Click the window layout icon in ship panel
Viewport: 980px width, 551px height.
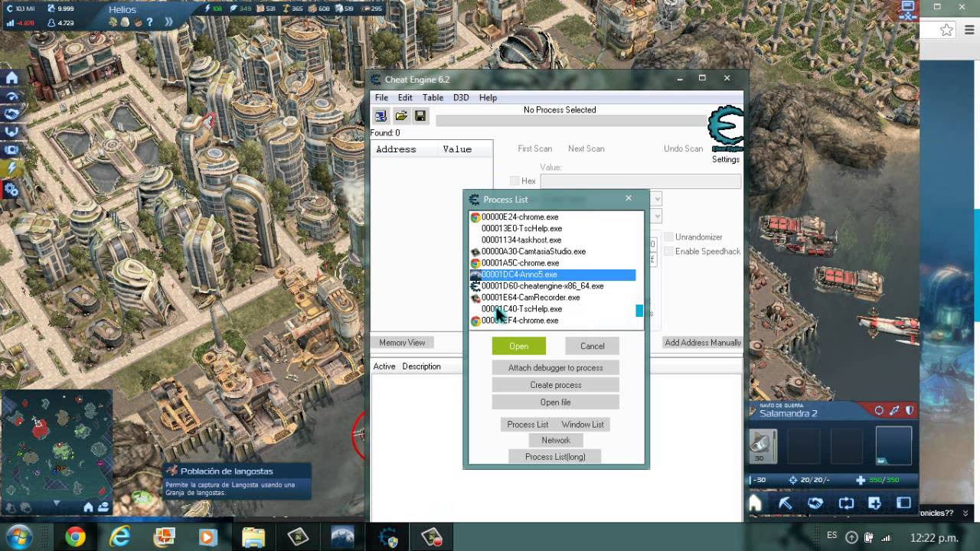[904, 504]
